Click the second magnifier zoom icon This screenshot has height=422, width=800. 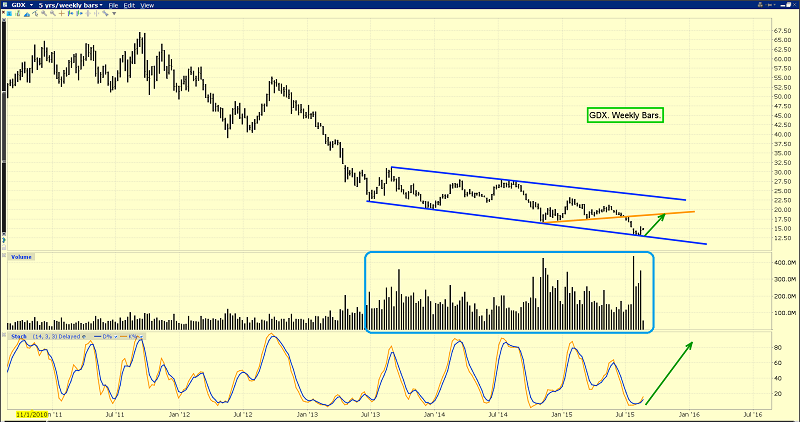pos(53,13)
